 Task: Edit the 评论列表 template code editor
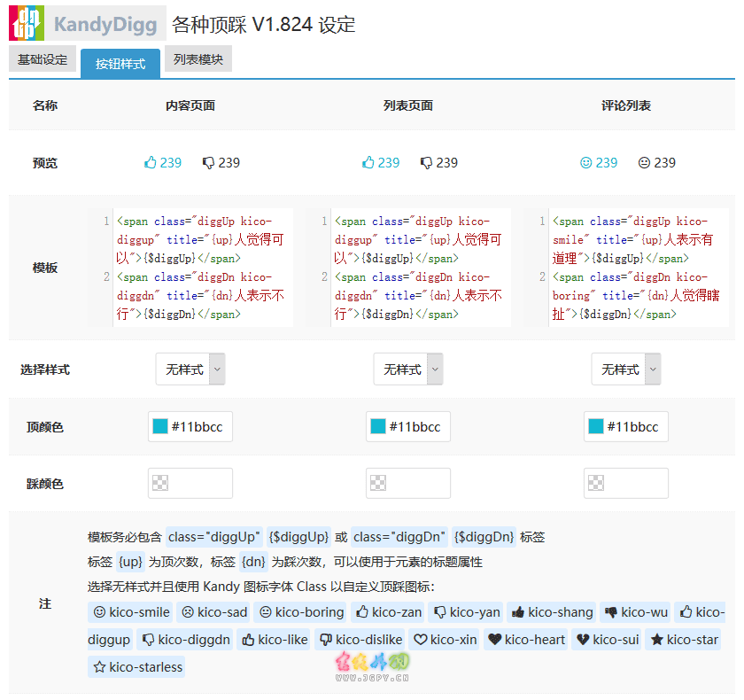point(626,268)
